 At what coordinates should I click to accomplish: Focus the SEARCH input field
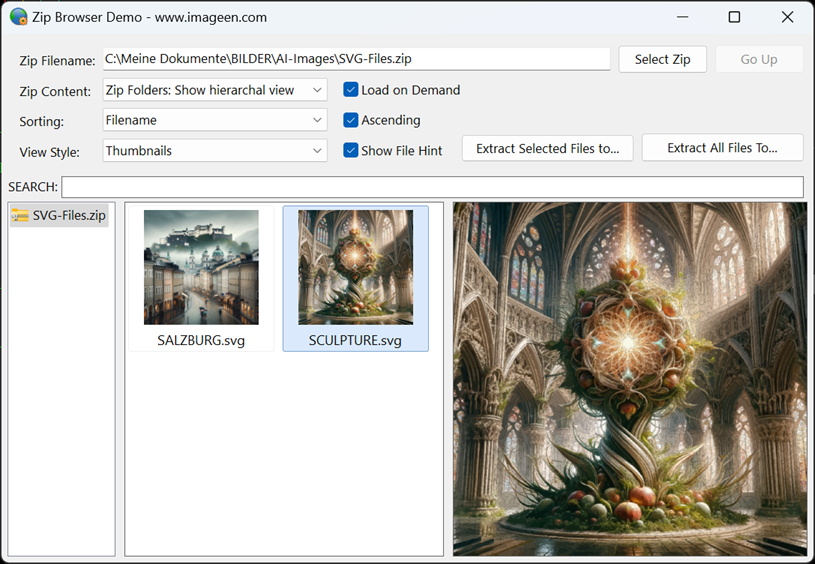click(x=432, y=187)
